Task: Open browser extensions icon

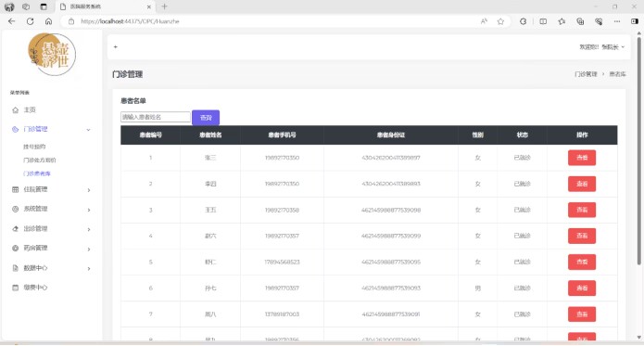Action: point(523,21)
